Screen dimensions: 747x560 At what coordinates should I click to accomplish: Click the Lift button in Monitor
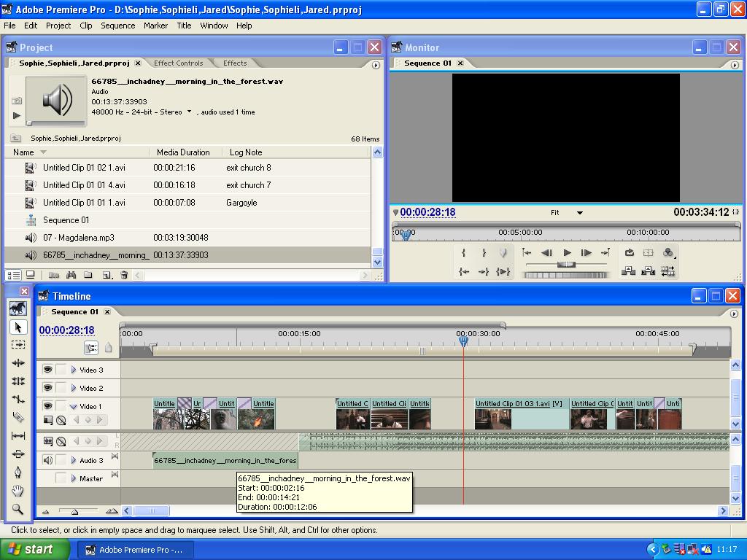(x=628, y=271)
